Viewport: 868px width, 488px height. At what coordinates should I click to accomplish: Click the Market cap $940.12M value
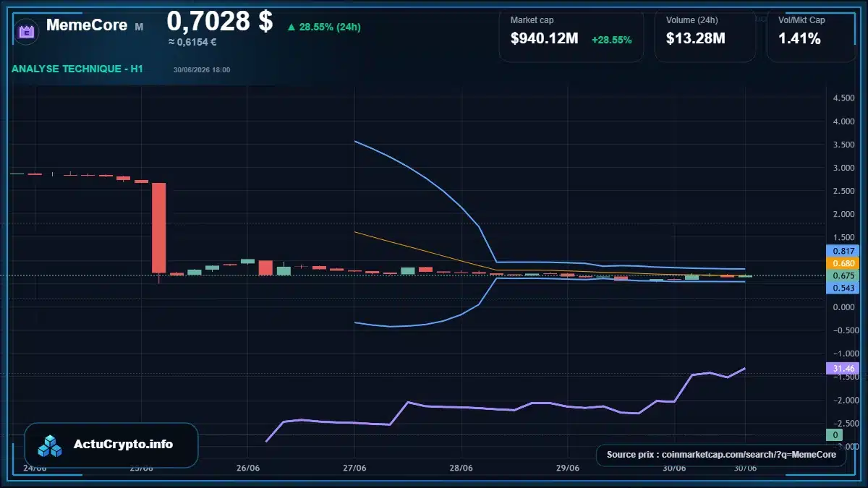[544, 39]
